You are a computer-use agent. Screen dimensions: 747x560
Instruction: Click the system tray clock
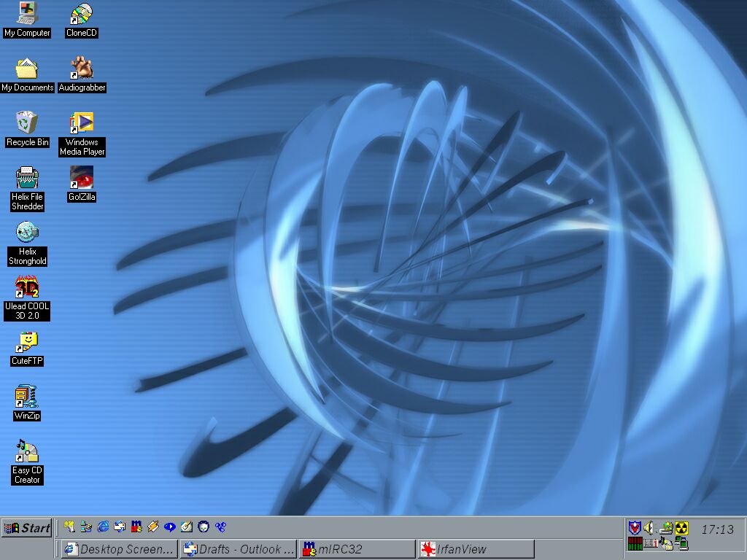[717, 529]
